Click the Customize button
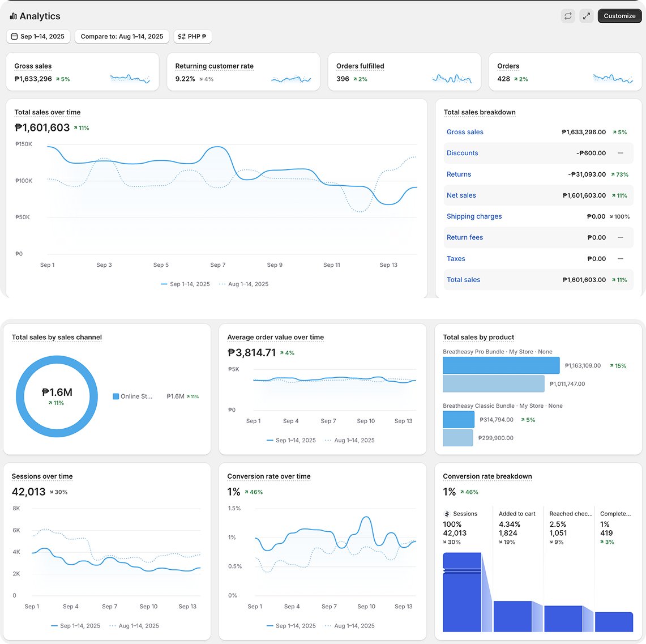The image size is (646, 644). point(619,16)
